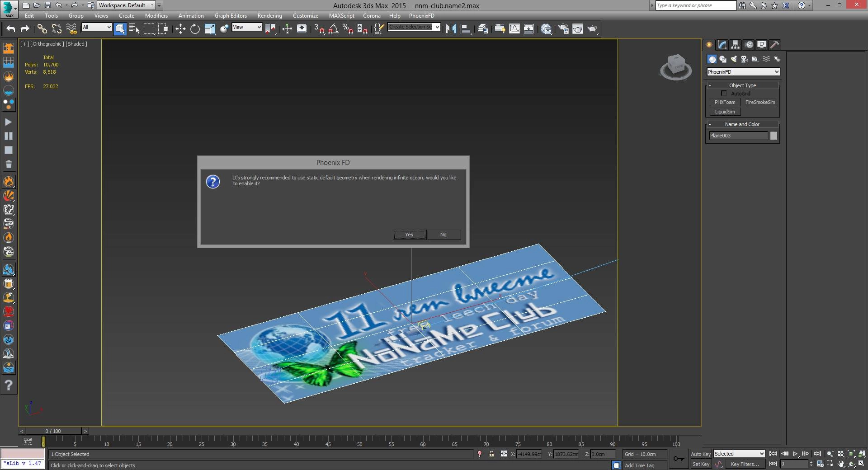Toggle the isolate selection light bulb
This screenshot has height=470, width=868.
coord(480,454)
